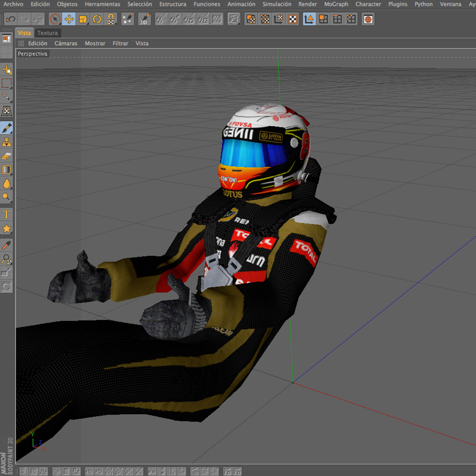Viewport: 476px width, 476px height.
Task: Switch to the checkerboard texture mode icon
Action: point(293,19)
